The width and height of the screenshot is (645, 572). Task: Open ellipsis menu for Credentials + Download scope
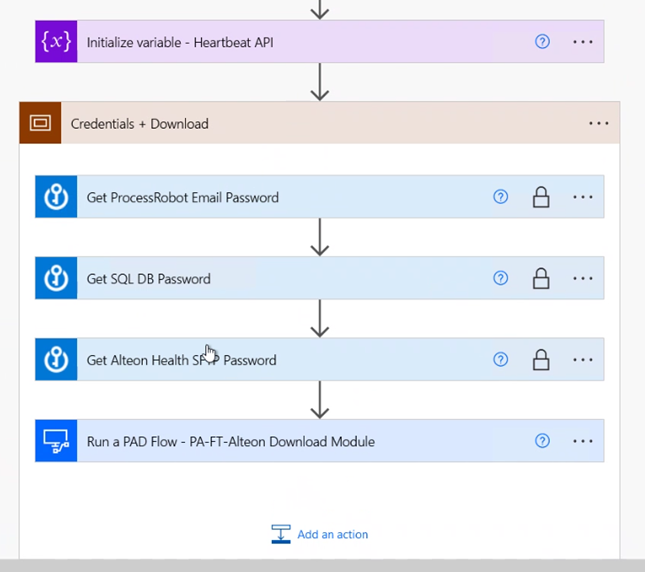[x=598, y=124]
